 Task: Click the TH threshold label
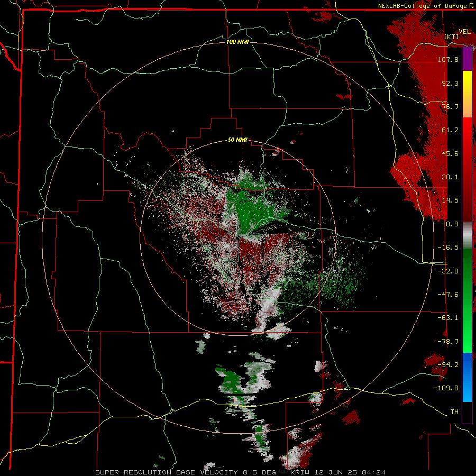454,412
